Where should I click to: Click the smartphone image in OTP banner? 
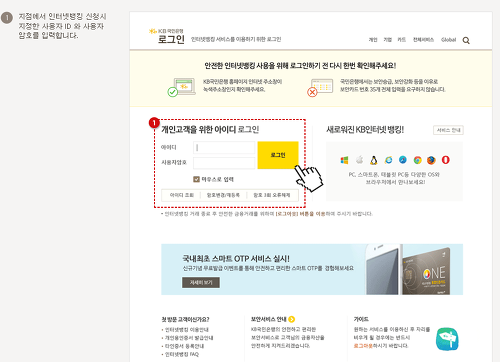click(x=383, y=270)
